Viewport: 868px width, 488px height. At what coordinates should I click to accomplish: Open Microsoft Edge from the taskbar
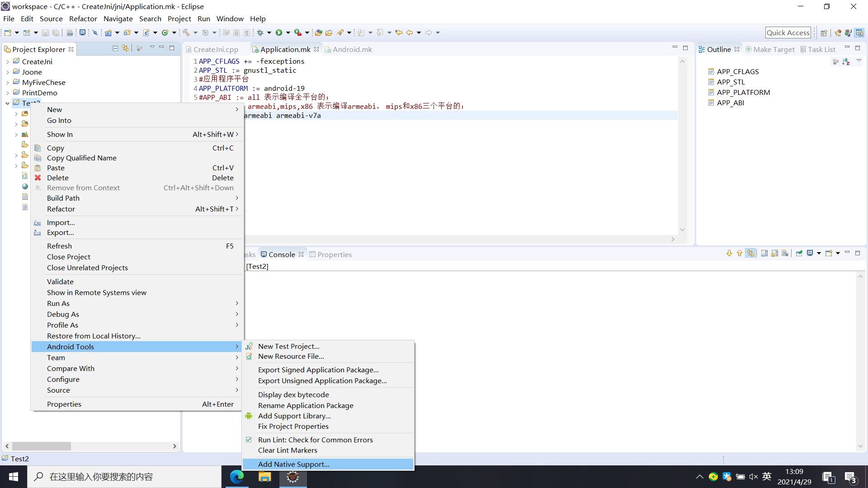(x=237, y=477)
